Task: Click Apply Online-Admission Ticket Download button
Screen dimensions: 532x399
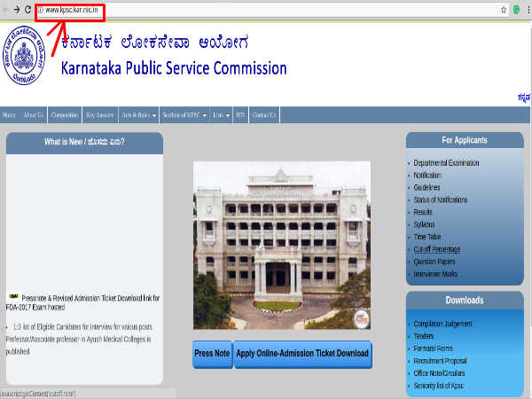Action: pyautogui.click(x=302, y=354)
